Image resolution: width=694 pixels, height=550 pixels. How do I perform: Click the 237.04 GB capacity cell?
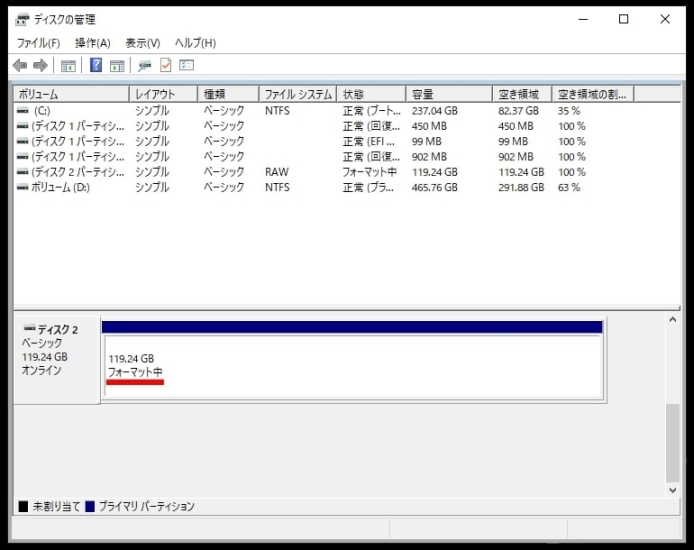(435, 111)
